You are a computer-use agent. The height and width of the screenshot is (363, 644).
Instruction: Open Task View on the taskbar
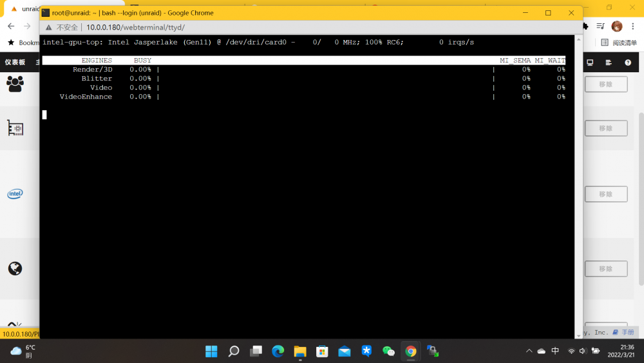(x=256, y=351)
